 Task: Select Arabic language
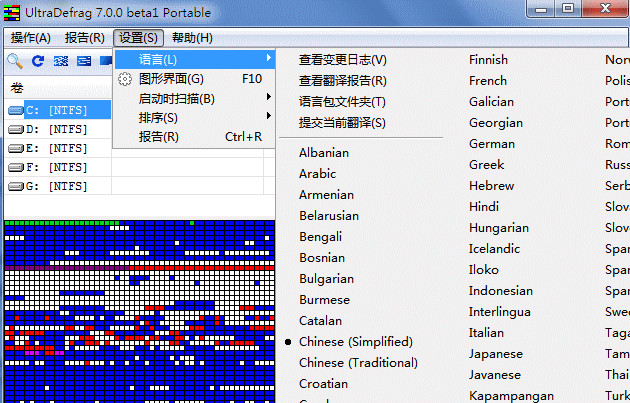317,174
